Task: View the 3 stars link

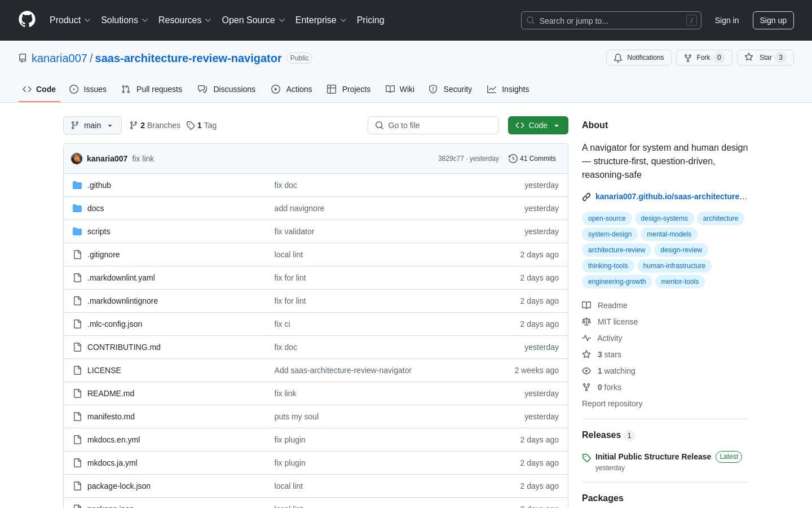Action: point(602,354)
